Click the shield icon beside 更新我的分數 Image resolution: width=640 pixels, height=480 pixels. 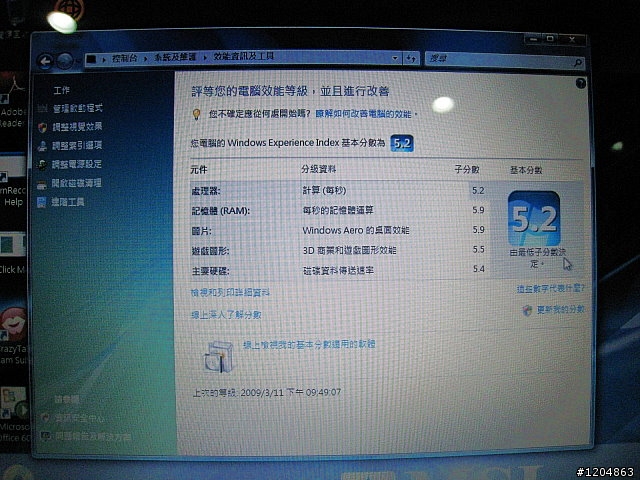[527, 311]
